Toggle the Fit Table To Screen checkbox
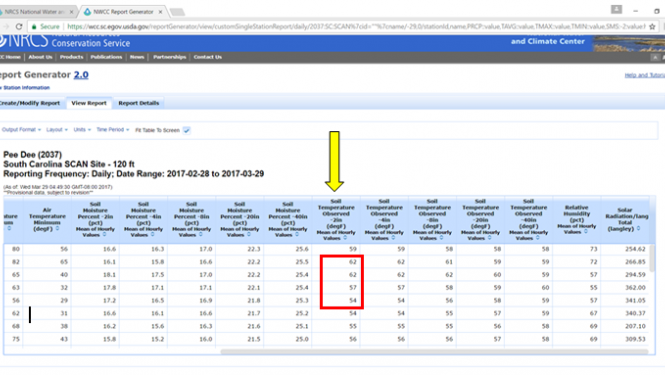This screenshot has width=665, height=375. [187, 130]
